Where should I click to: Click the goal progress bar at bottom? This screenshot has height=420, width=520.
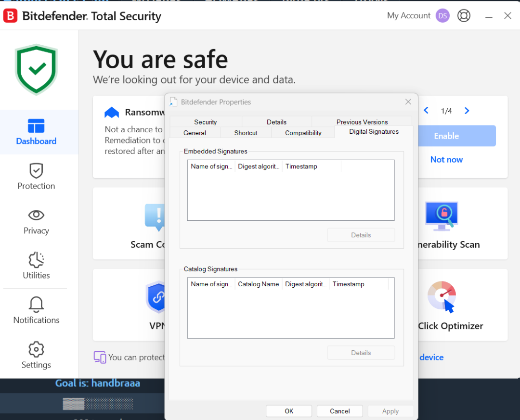coord(98,404)
